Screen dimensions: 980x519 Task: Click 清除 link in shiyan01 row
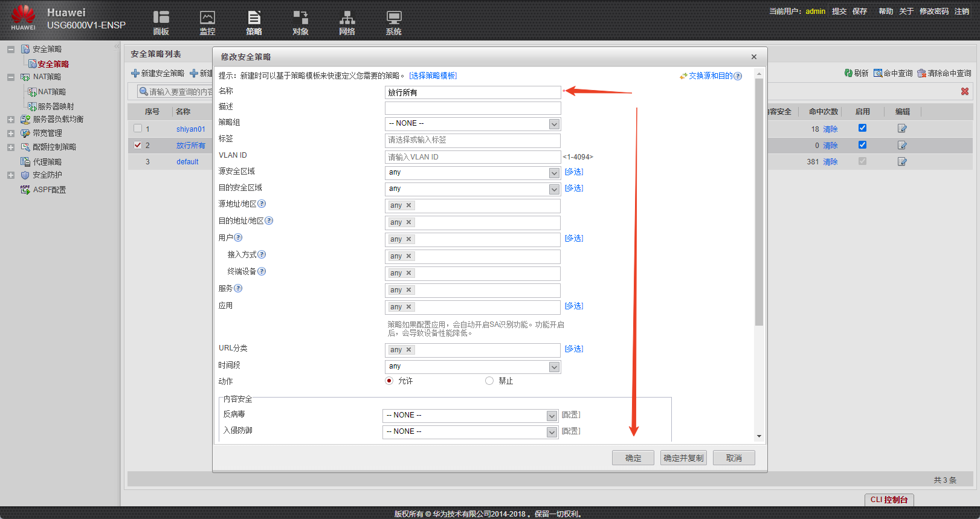pos(830,129)
